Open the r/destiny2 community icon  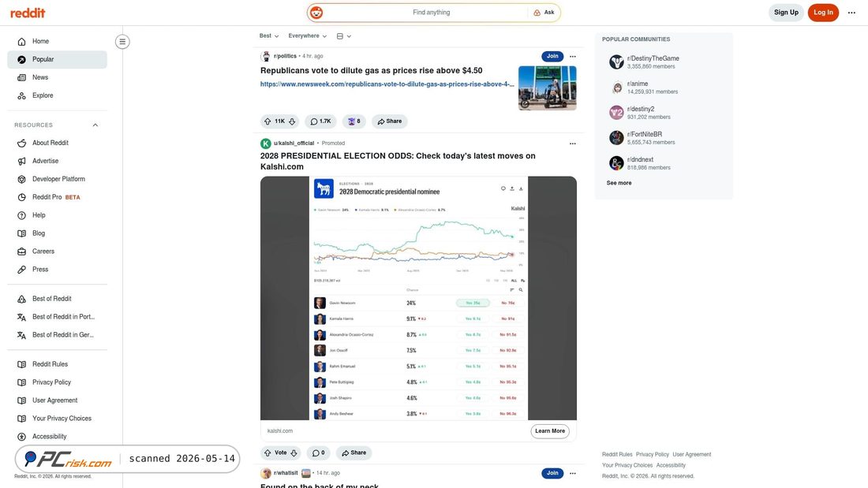pyautogui.click(x=616, y=113)
